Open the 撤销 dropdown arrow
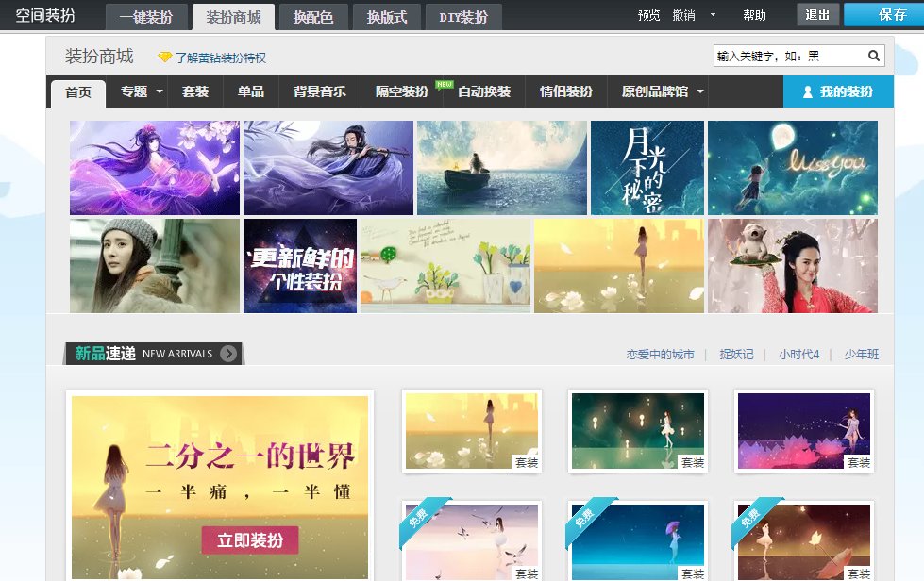This screenshot has height=581, width=924. pos(713,15)
